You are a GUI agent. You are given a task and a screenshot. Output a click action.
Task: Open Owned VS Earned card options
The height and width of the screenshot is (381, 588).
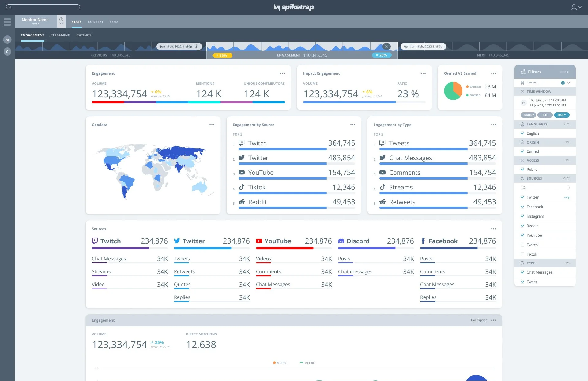[493, 73]
